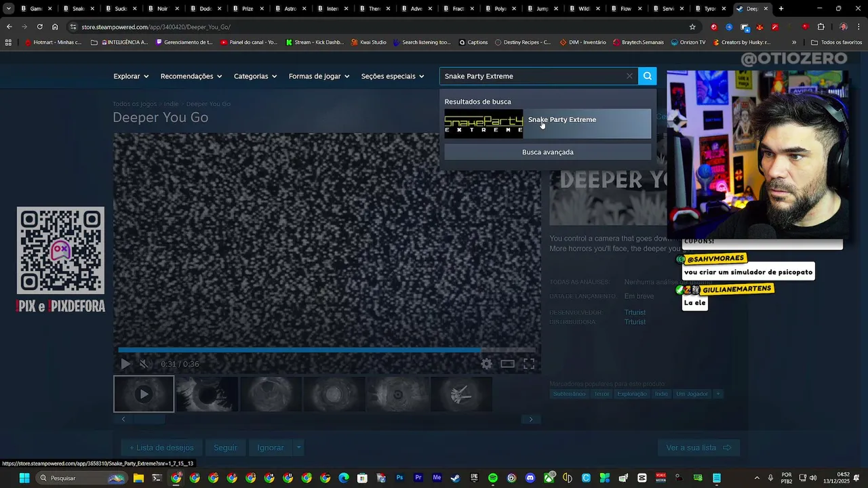Image resolution: width=868 pixels, height=488 pixels.
Task: Click Ver a sua lista button
Action: tap(698, 447)
